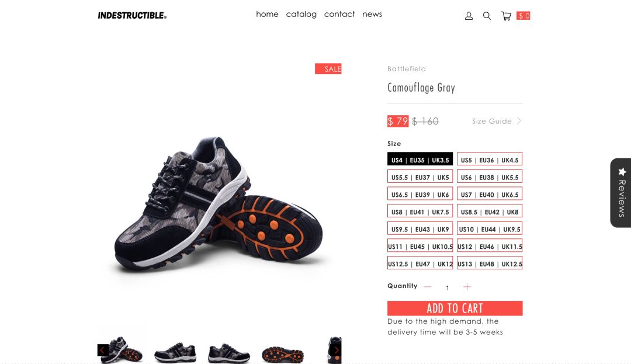Go to the catalog menu item
This screenshot has height=364, width=631.
coord(301,15)
